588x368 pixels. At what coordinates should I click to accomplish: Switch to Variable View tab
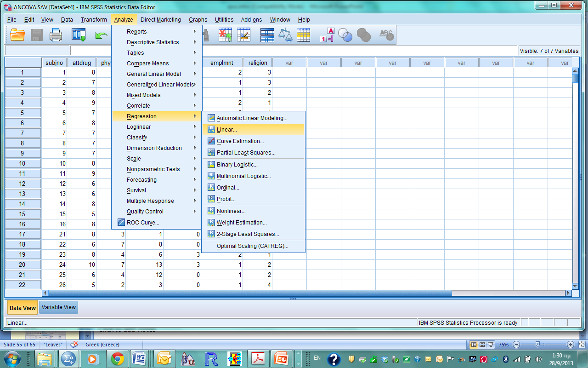pyautogui.click(x=59, y=307)
